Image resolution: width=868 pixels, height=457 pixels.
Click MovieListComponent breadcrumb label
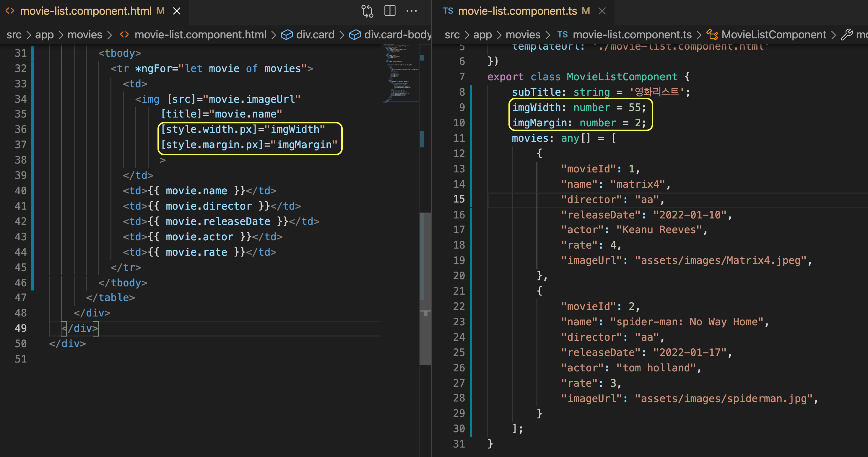tap(774, 35)
